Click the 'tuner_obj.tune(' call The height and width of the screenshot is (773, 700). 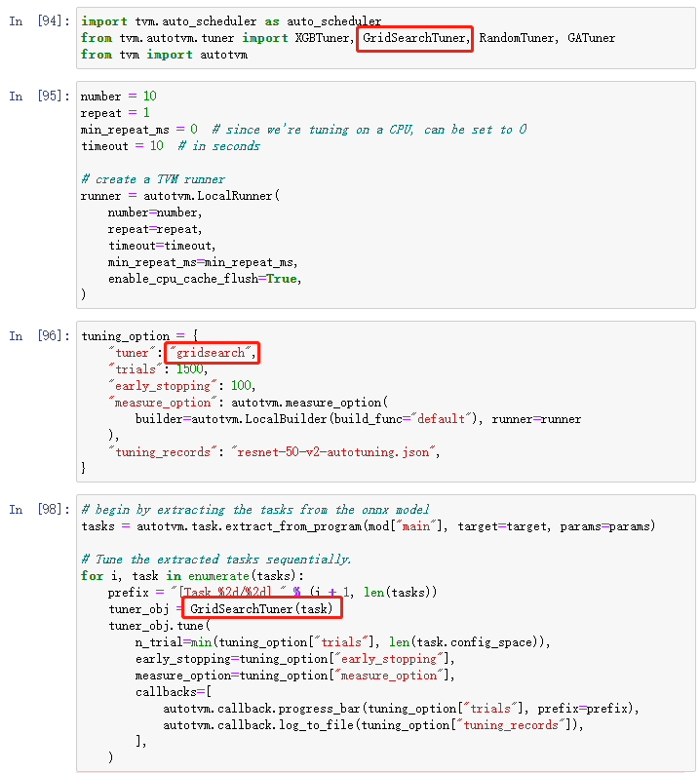tap(160, 626)
